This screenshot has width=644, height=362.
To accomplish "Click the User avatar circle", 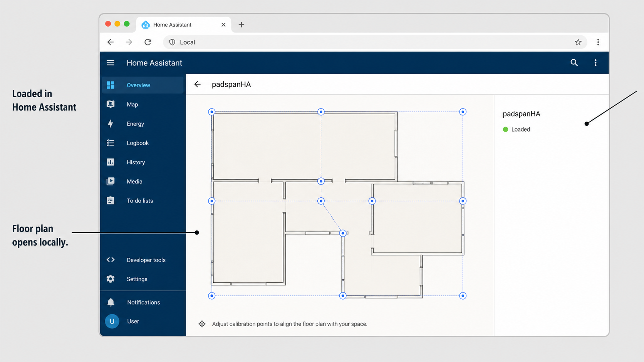I will pyautogui.click(x=112, y=321).
